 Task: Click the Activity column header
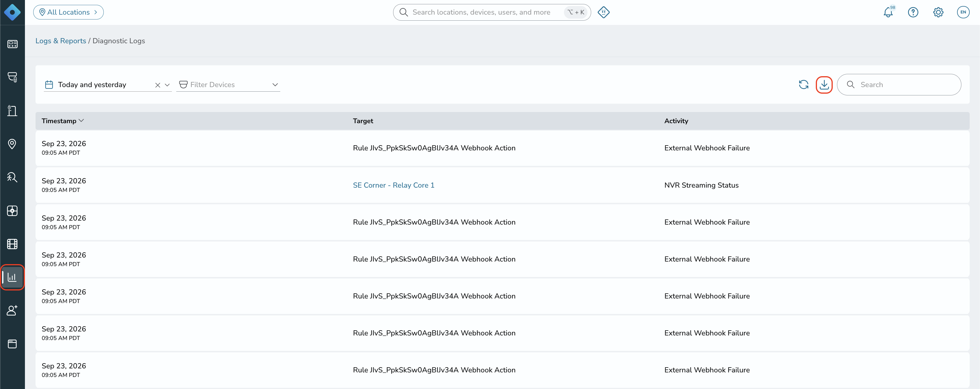pos(676,121)
